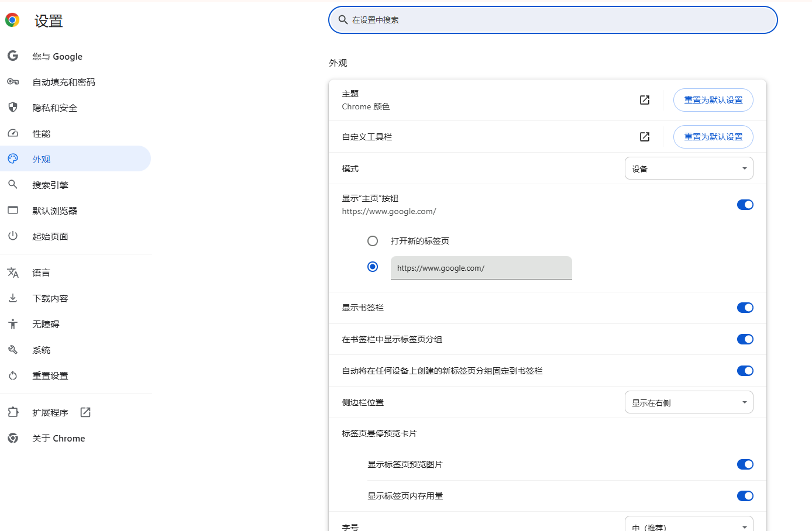The width and height of the screenshot is (812, 531).
Task: Open 隐私和安全 section
Action: point(75,108)
